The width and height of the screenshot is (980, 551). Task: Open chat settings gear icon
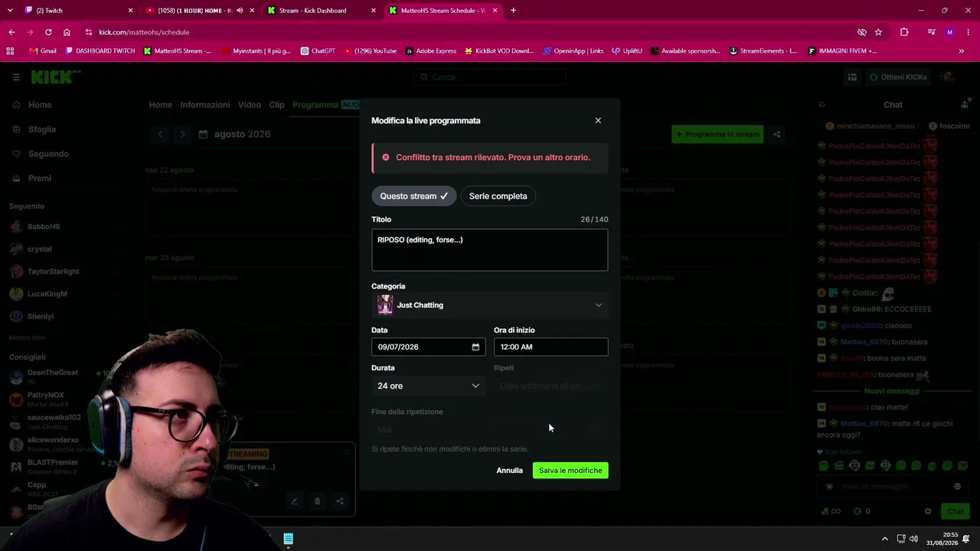pyautogui.click(x=928, y=511)
